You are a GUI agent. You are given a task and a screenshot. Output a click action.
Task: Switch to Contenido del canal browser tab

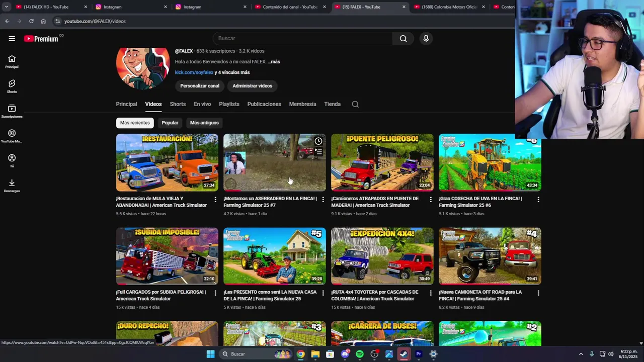(290, 7)
